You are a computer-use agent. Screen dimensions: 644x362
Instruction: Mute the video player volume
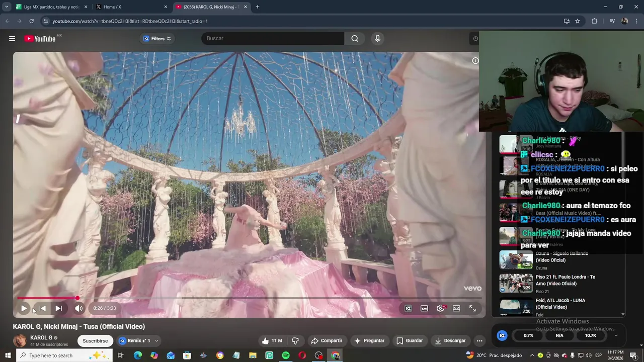(78, 308)
